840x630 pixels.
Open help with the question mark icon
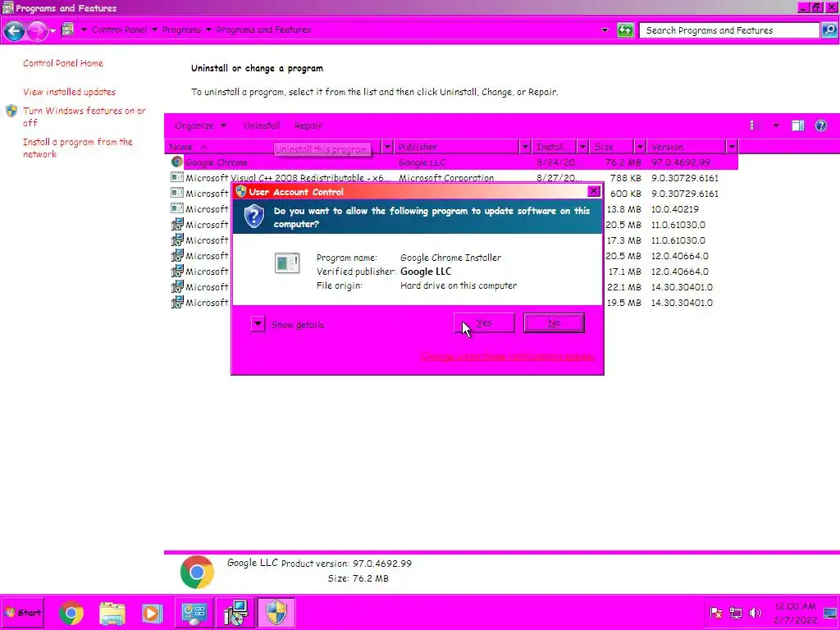click(820, 126)
